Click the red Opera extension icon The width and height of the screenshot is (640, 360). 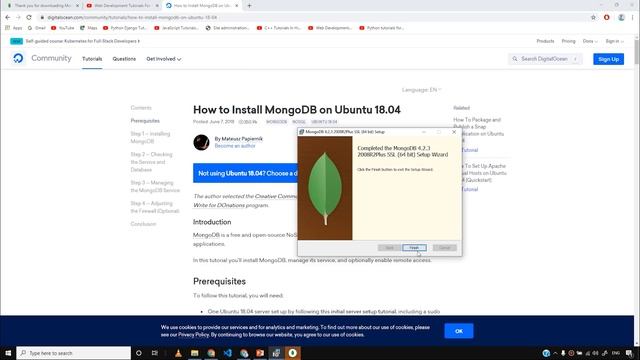click(607, 17)
